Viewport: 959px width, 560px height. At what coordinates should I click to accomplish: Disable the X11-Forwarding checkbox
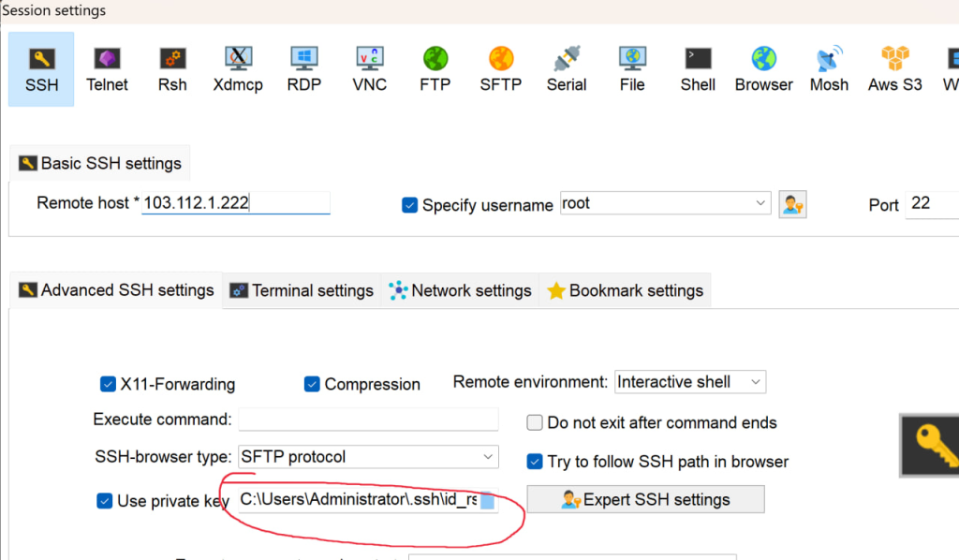[x=108, y=384]
